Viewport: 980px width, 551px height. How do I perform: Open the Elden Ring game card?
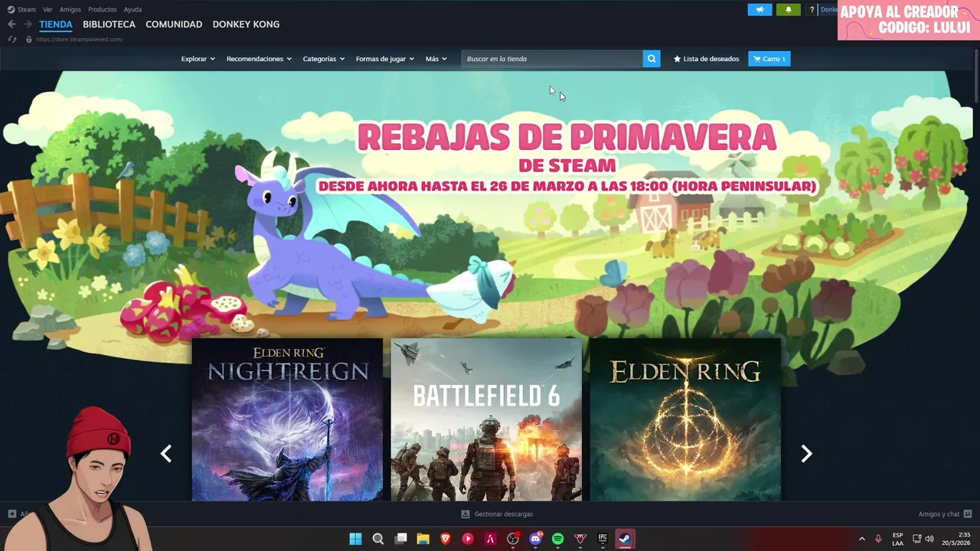pos(685,419)
